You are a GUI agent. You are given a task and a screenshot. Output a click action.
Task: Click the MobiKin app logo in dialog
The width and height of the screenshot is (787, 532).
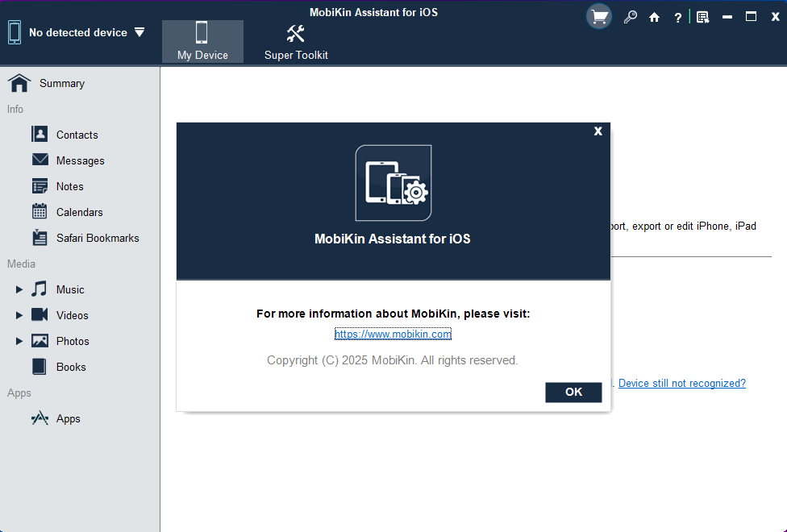[393, 183]
